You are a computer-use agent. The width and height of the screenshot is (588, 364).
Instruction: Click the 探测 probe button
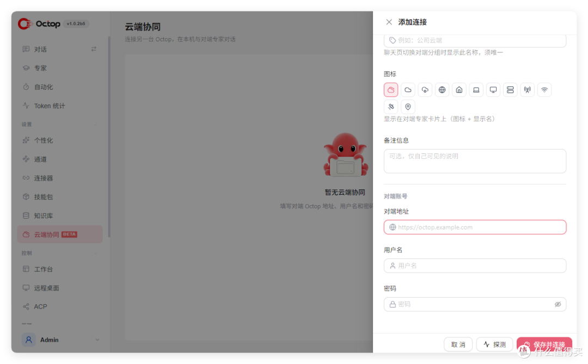click(x=494, y=344)
